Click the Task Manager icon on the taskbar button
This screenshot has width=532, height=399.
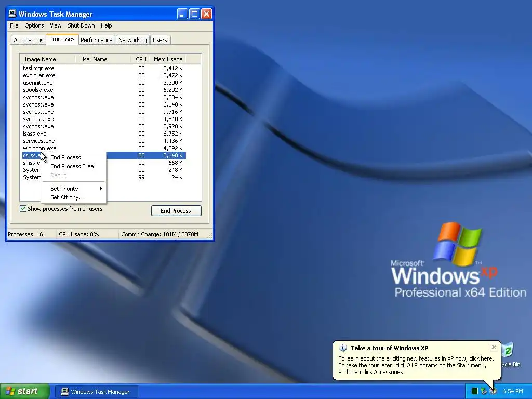(64, 392)
